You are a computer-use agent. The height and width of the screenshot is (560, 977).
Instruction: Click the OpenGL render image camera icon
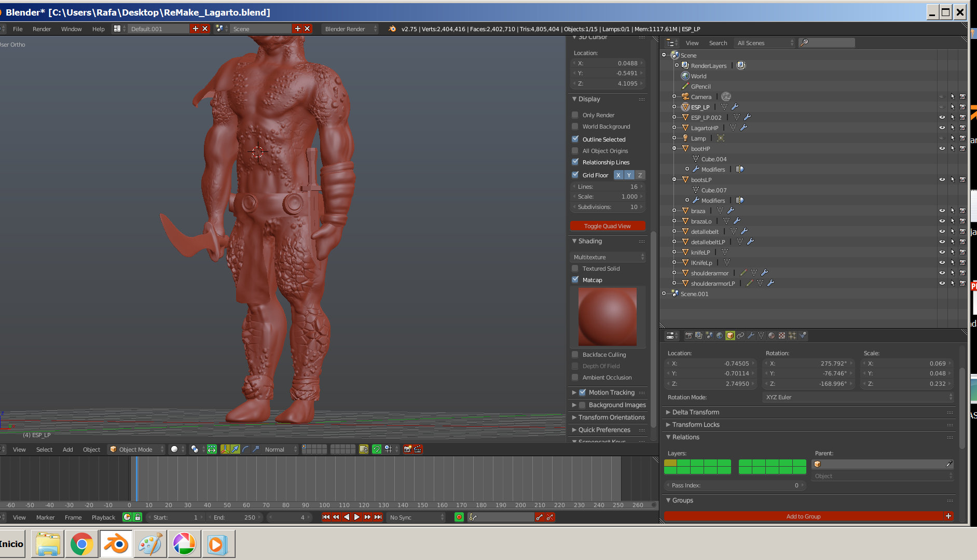(408, 449)
